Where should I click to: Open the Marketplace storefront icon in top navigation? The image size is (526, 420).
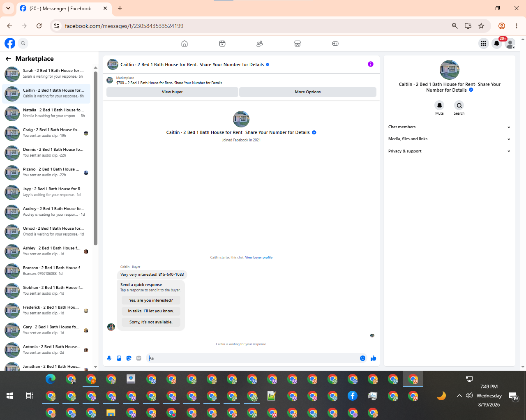tap(298, 44)
